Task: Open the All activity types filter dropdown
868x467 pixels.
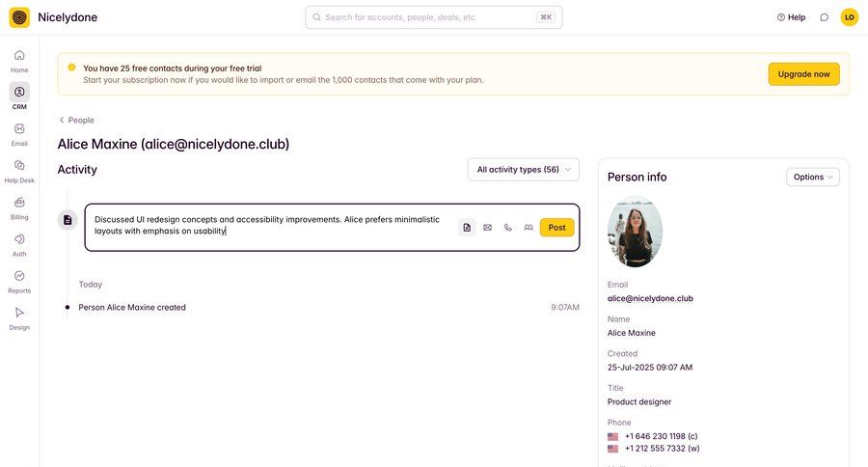Action: pyautogui.click(x=523, y=170)
